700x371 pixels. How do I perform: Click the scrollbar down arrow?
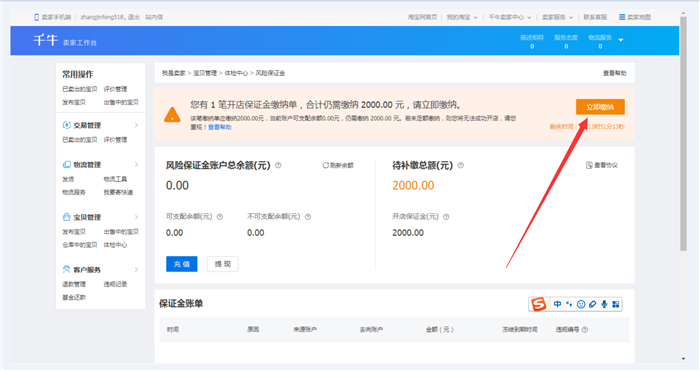coord(683,359)
